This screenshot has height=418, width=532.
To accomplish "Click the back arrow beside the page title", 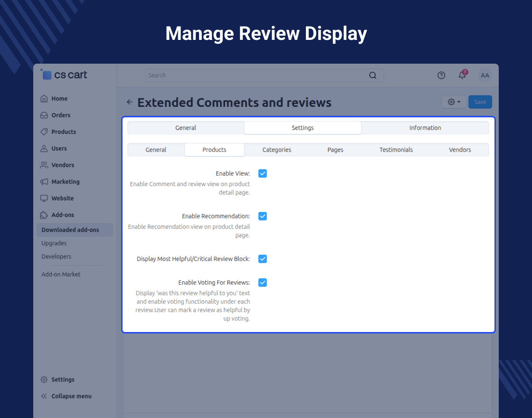I will (x=130, y=102).
